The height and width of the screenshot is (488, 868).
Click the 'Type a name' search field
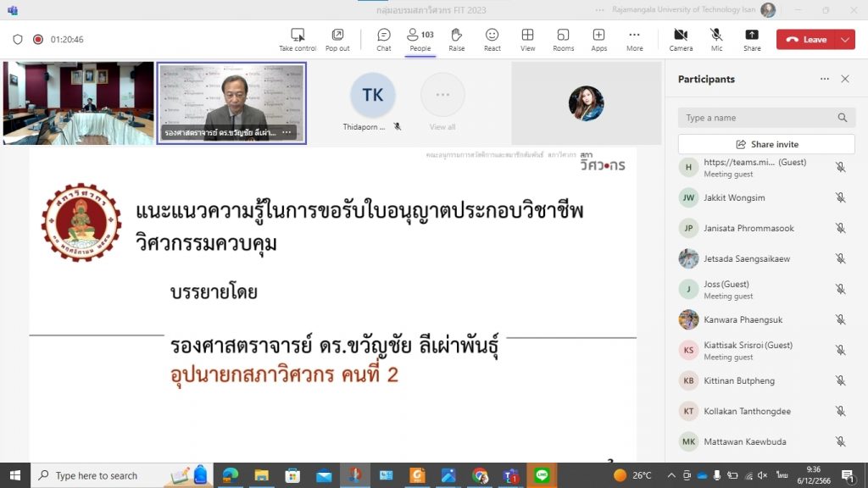click(x=759, y=118)
